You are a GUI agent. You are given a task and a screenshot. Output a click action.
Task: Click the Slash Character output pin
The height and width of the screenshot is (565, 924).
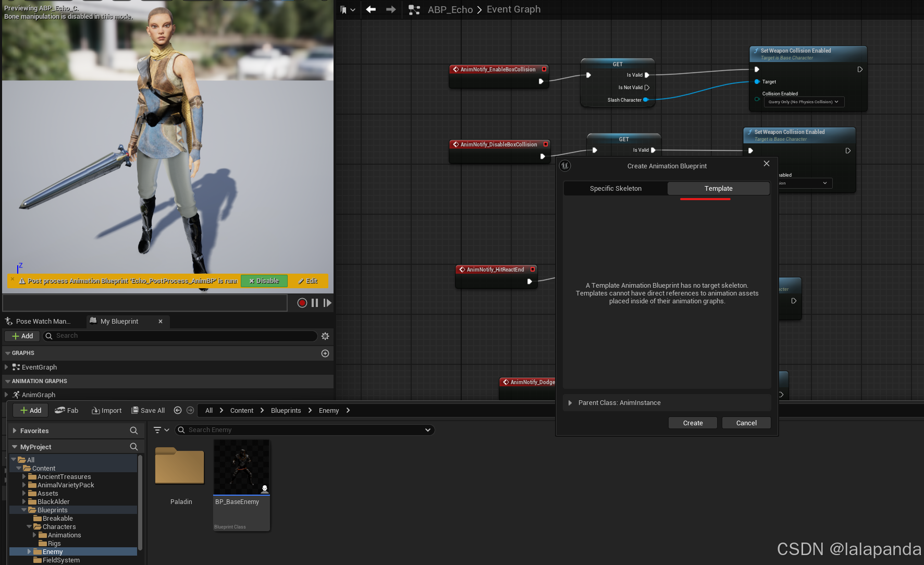(x=646, y=100)
